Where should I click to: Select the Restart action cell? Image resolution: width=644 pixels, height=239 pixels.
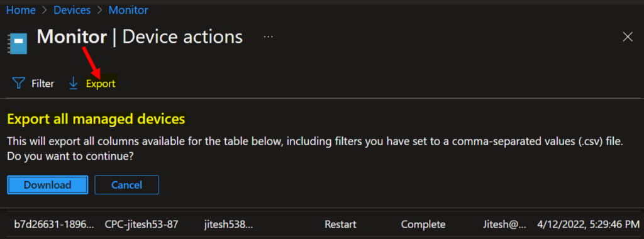tap(340, 224)
